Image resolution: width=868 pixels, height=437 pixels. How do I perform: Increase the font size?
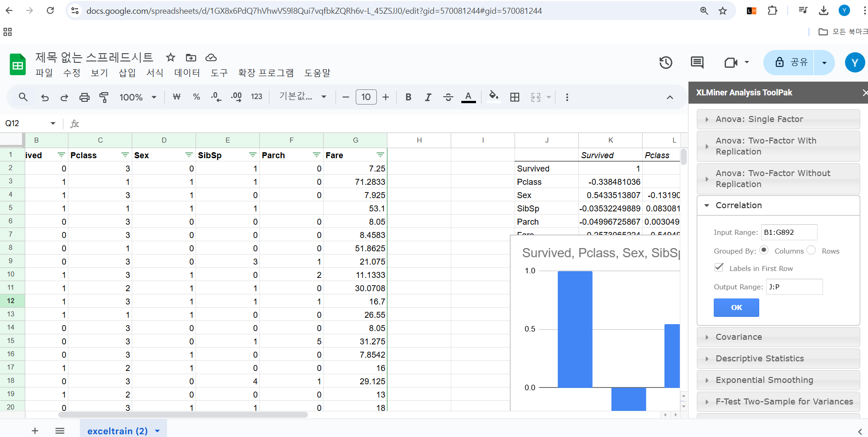pos(386,97)
